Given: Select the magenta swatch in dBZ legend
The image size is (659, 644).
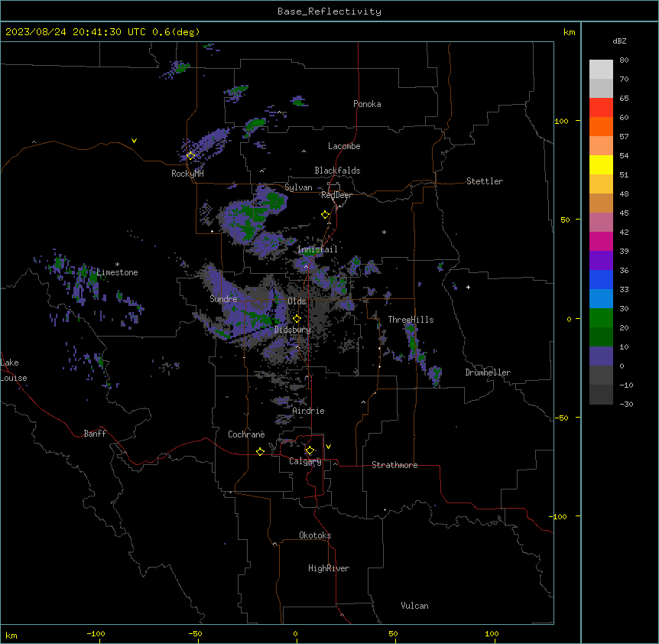Looking at the screenshot, I should point(601,241).
